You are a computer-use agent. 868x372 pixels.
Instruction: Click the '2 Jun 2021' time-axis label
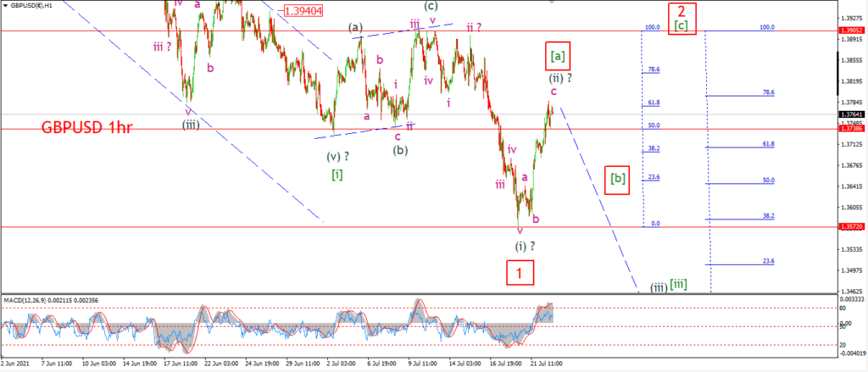pos(15,364)
